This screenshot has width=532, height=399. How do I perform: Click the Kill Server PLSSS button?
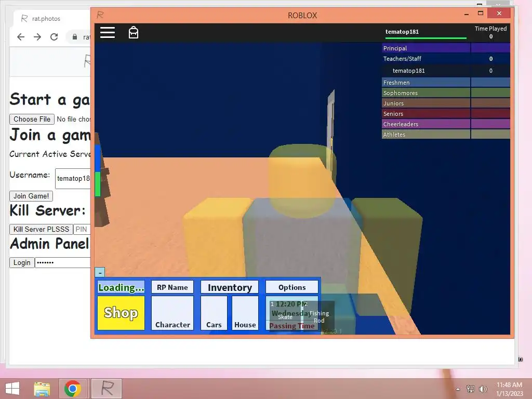click(x=41, y=229)
